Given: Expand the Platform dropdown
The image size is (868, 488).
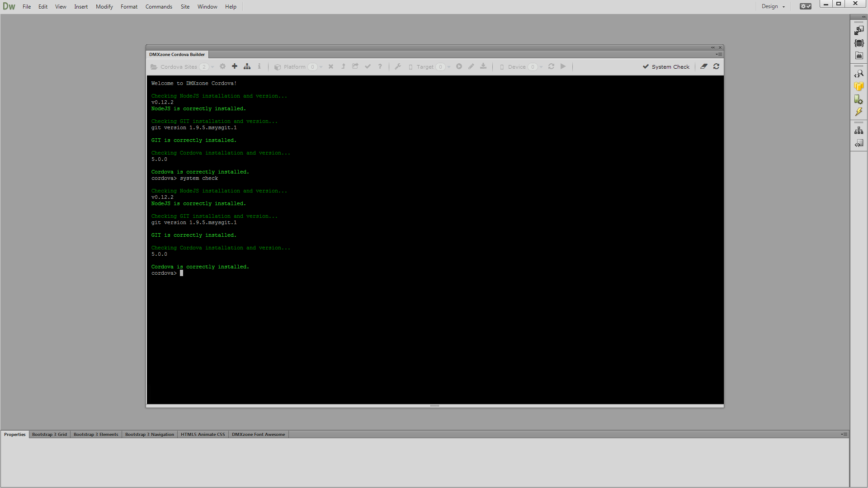Looking at the screenshot, I should point(321,67).
